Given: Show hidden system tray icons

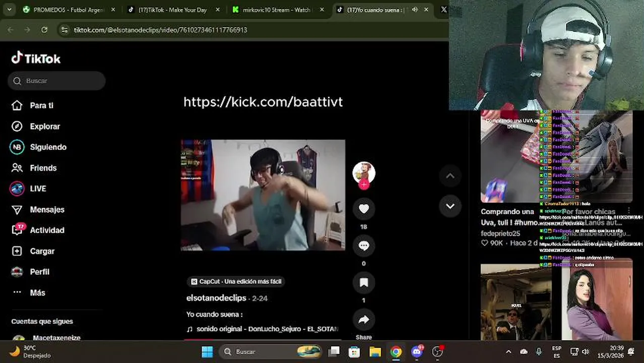Looking at the screenshot, I should coord(508,351).
